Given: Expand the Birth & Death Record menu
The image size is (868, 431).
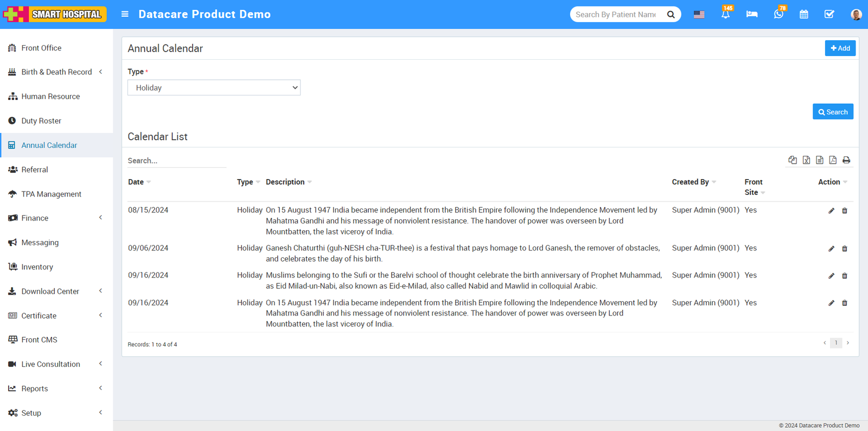Looking at the screenshot, I should tap(56, 72).
